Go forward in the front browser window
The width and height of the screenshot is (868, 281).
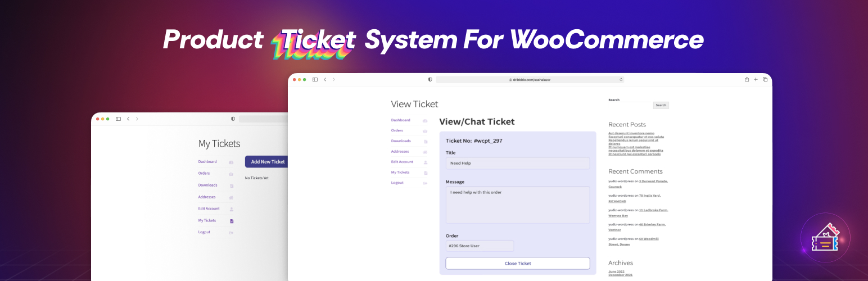[x=334, y=80]
